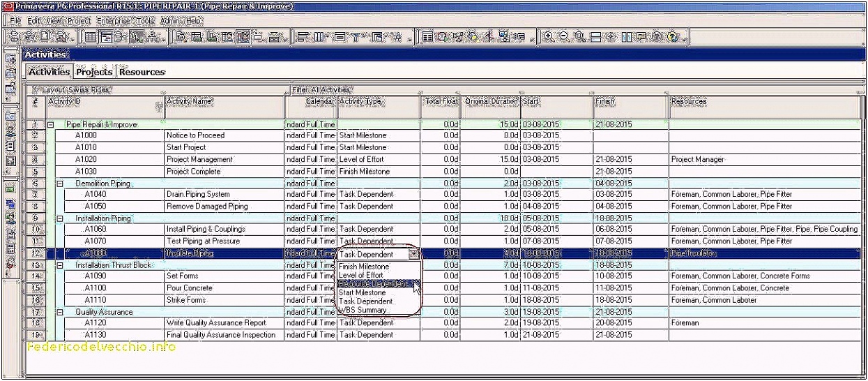Click the Drain Piping System activity name
This screenshot has height=381, width=868.
(x=198, y=195)
